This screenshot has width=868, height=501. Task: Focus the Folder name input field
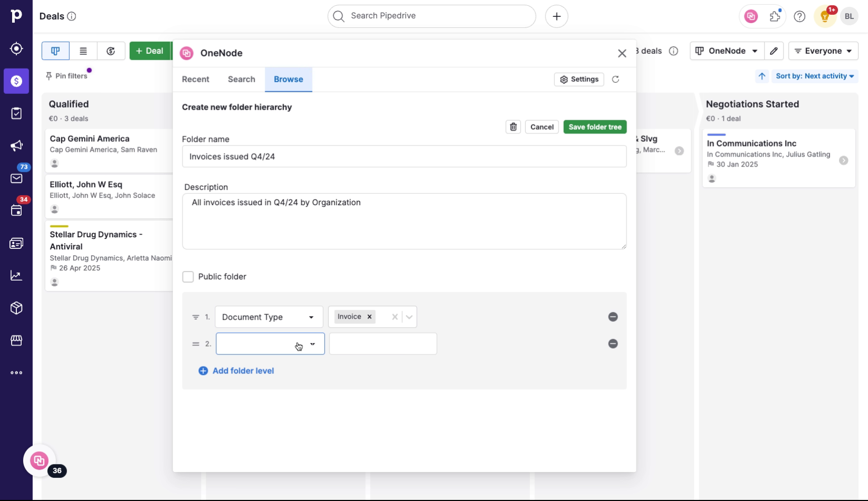pyautogui.click(x=404, y=157)
